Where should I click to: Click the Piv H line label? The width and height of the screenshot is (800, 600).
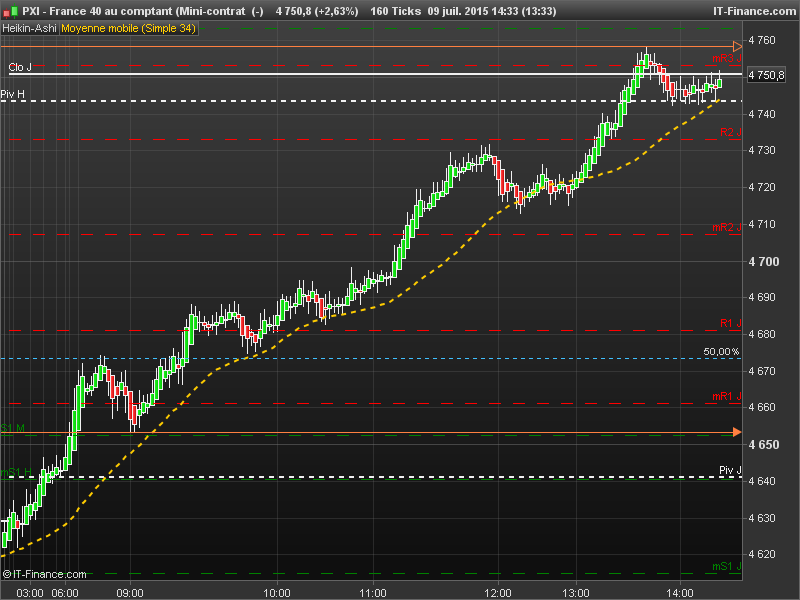pos(13,94)
